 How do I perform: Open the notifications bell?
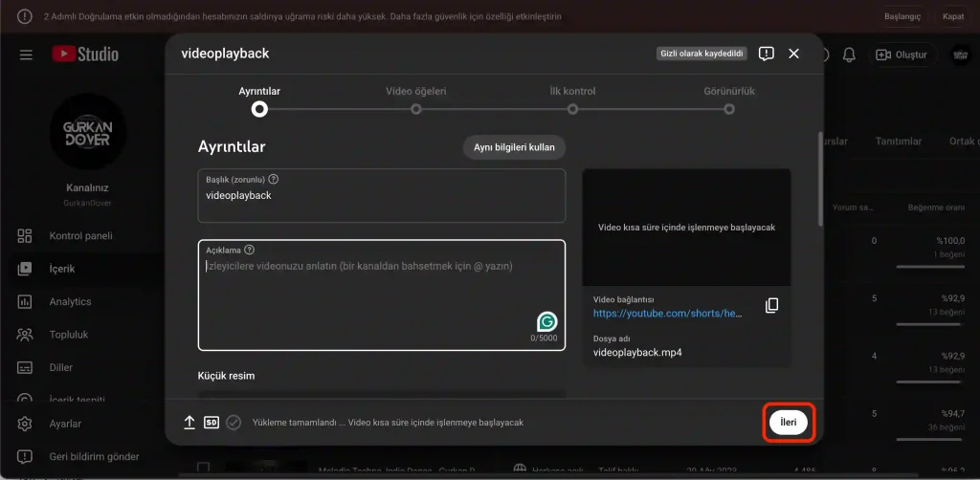pyautogui.click(x=849, y=55)
